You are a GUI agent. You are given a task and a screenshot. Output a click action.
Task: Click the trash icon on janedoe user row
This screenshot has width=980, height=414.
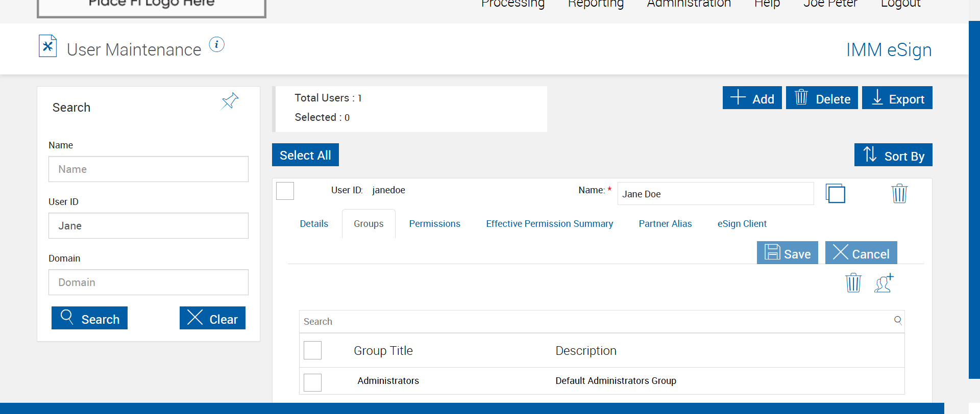pyautogui.click(x=899, y=194)
